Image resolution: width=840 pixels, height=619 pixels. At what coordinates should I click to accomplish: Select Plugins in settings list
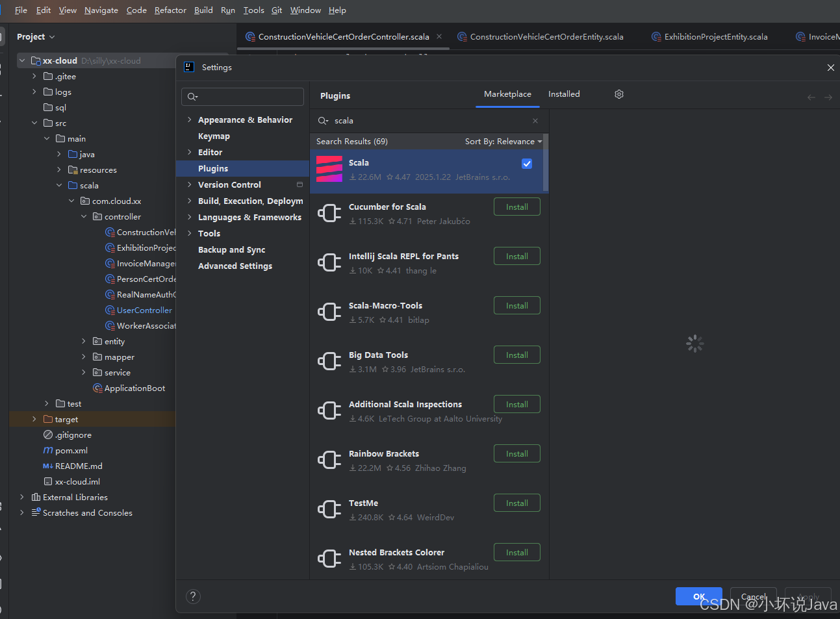point(243,168)
